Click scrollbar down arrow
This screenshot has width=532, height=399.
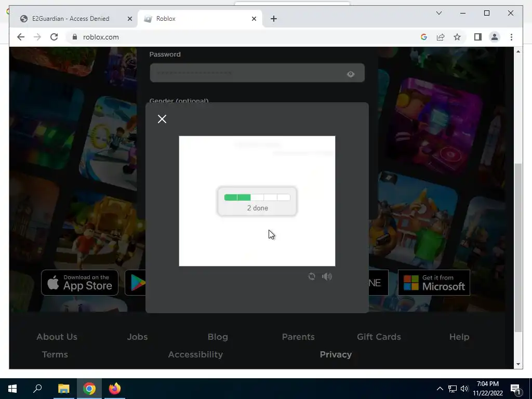click(x=518, y=364)
